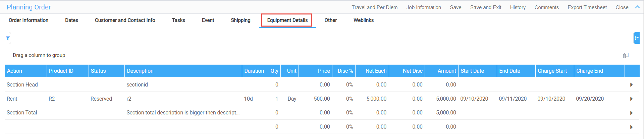The height and width of the screenshot is (139, 644).
Task: Open the Shipping tab
Action: click(240, 20)
